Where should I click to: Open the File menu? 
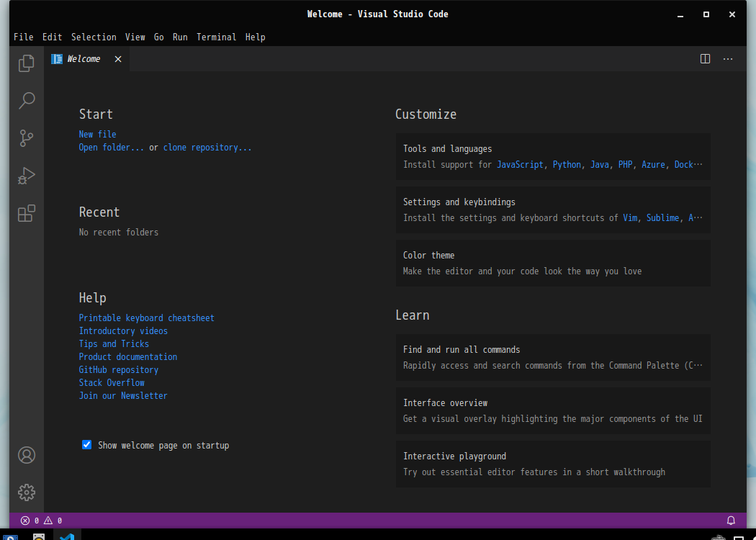[x=24, y=37]
